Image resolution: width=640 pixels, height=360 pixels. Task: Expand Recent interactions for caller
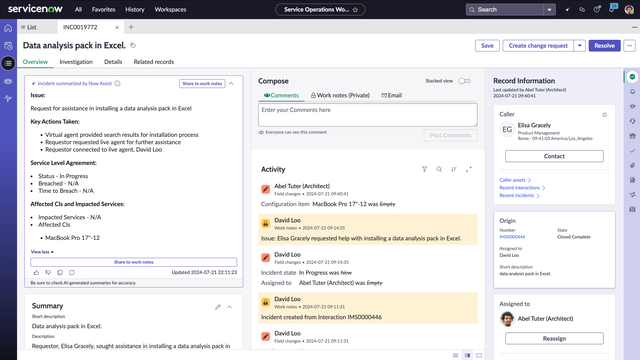[x=522, y=188]
